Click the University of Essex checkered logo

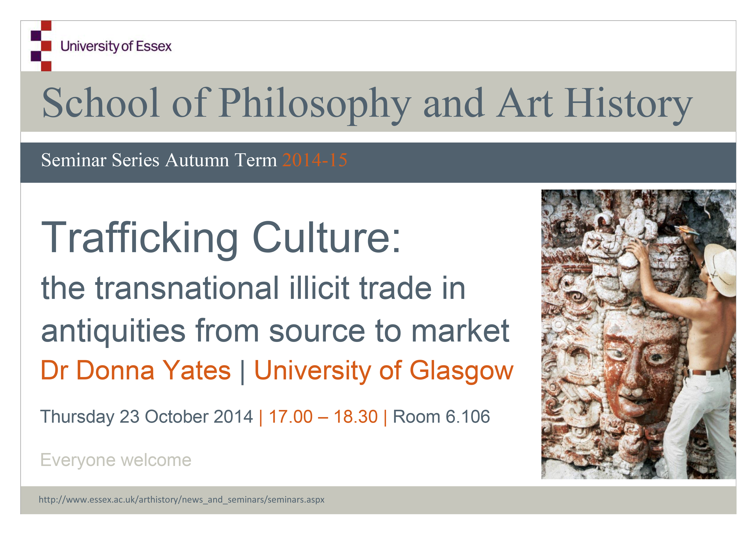42,46
